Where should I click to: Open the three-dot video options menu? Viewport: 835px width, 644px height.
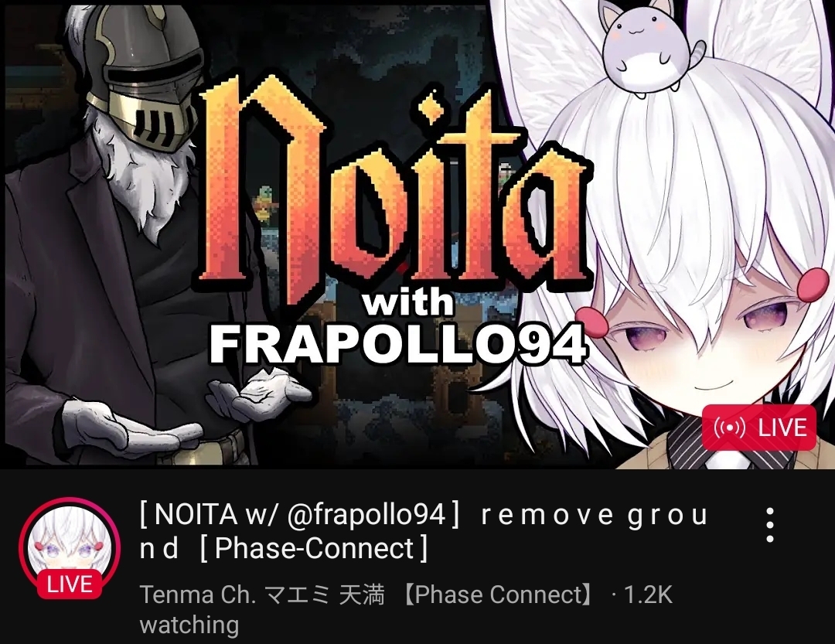pos(770,525)
